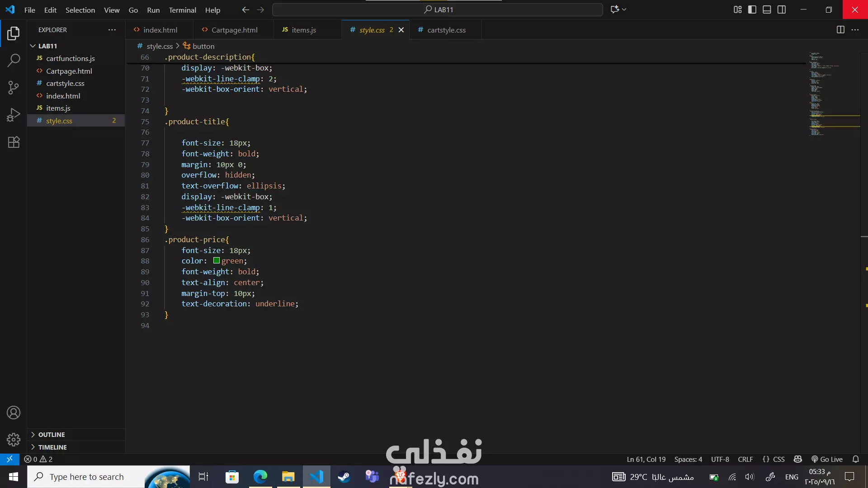
Task: Open the Selection menu
Action: [80, 10]
